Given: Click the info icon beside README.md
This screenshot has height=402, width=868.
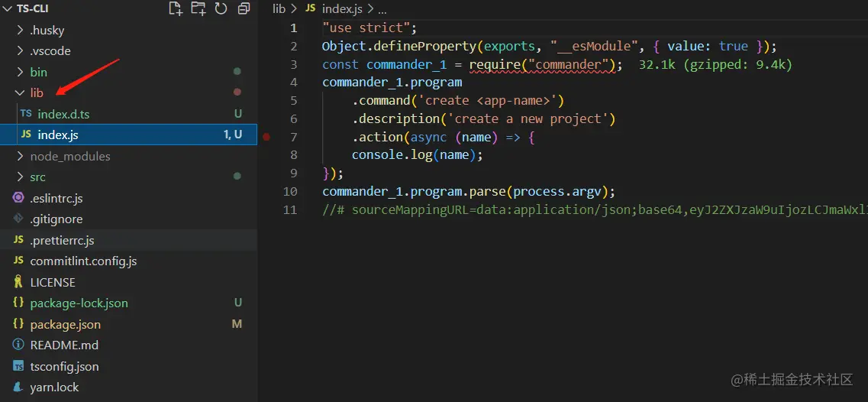Looking at the screenshot, I should point(18,345).
